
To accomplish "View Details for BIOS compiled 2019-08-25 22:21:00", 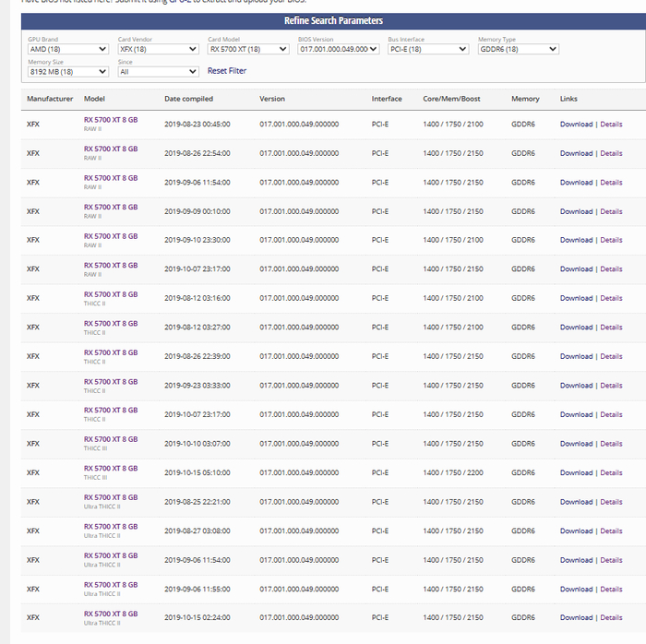I will [611, 503].
